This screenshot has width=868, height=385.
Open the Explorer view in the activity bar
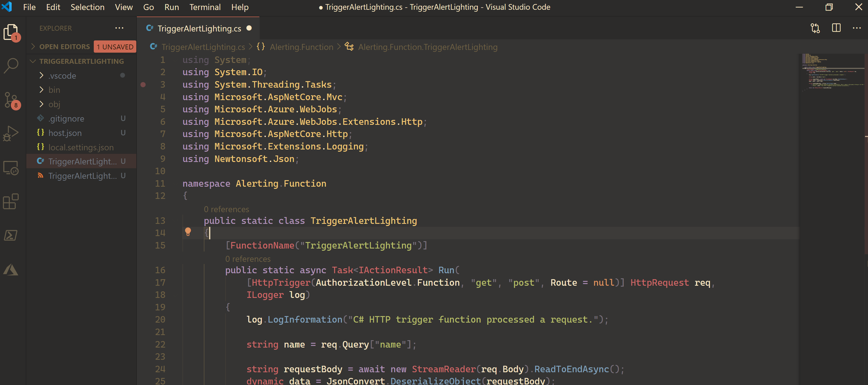pyautogui.click(x=11, y=32)
